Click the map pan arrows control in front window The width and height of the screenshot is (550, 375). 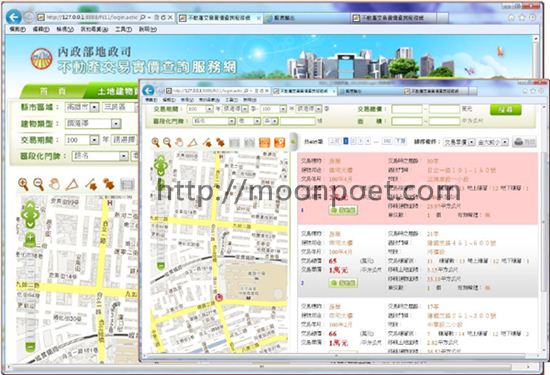(x=161, y=166)
